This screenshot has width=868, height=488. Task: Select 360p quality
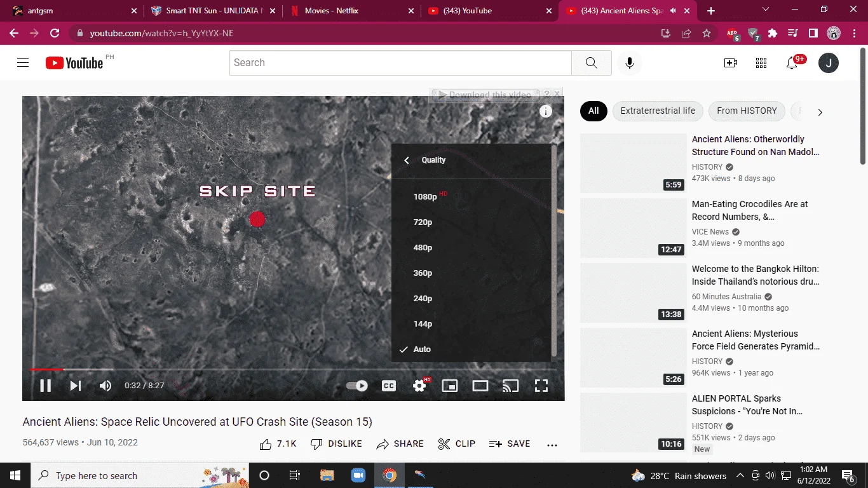pyautogui.click(x=471, y=273)
